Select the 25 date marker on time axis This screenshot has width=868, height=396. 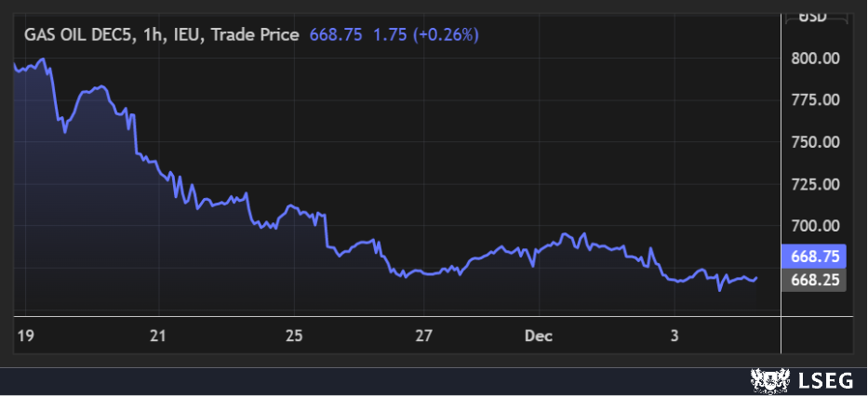[295, 335]
